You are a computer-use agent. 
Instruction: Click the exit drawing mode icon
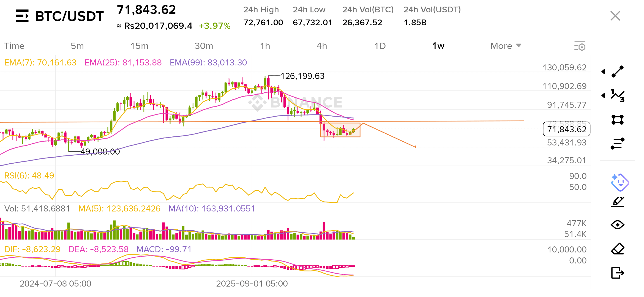pyautogui.click(x=618, y=273)
